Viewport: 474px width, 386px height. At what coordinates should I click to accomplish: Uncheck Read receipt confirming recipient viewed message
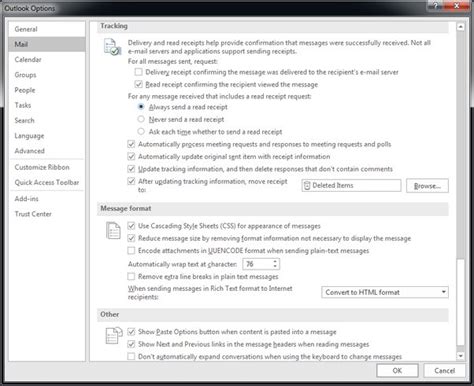pos(139,84)
